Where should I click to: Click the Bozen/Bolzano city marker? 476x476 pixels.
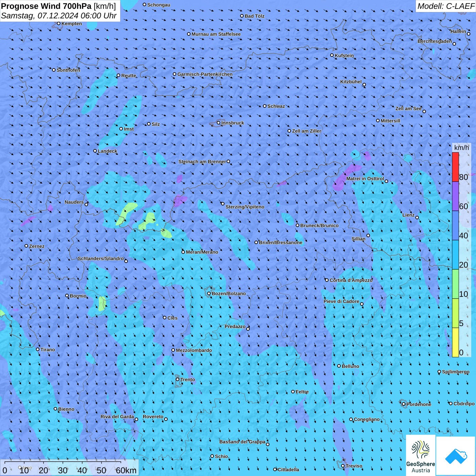tap(209, 293)
